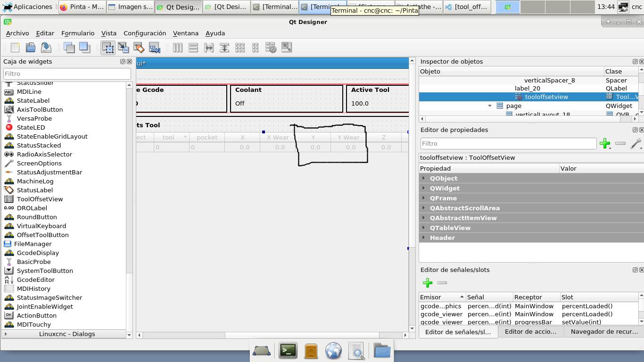Click the New form toolbar icon
The width and height of the screenshot is (644, 362).
click(x=15, y=47)
